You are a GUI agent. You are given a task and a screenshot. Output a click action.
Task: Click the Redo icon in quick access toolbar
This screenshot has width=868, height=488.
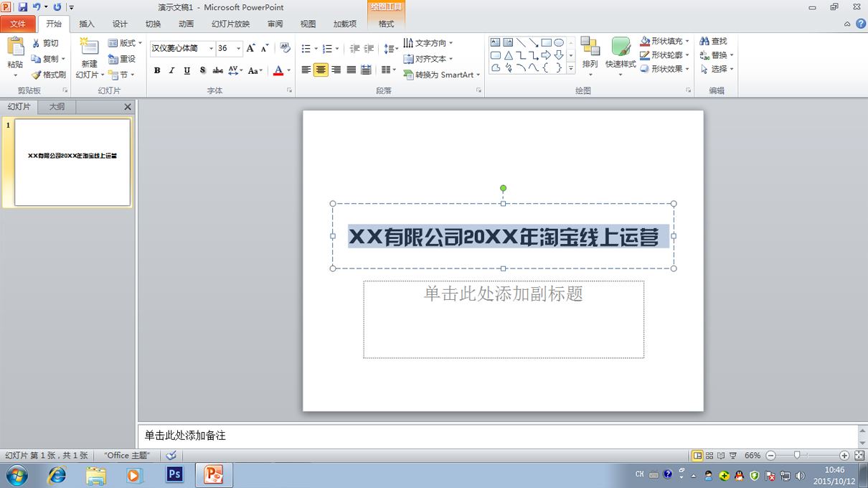click(57, 7)
